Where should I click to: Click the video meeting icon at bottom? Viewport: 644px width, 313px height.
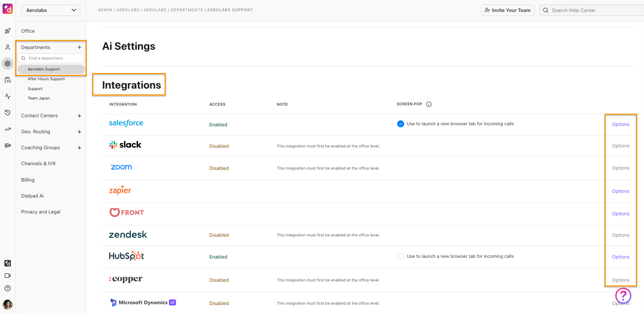8,276
